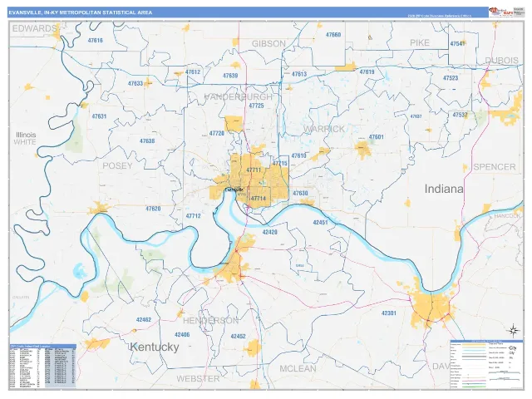Viewport: 532px width, 399px height.
Task: Click the WARRICK county label
Action: pos(323,129)
